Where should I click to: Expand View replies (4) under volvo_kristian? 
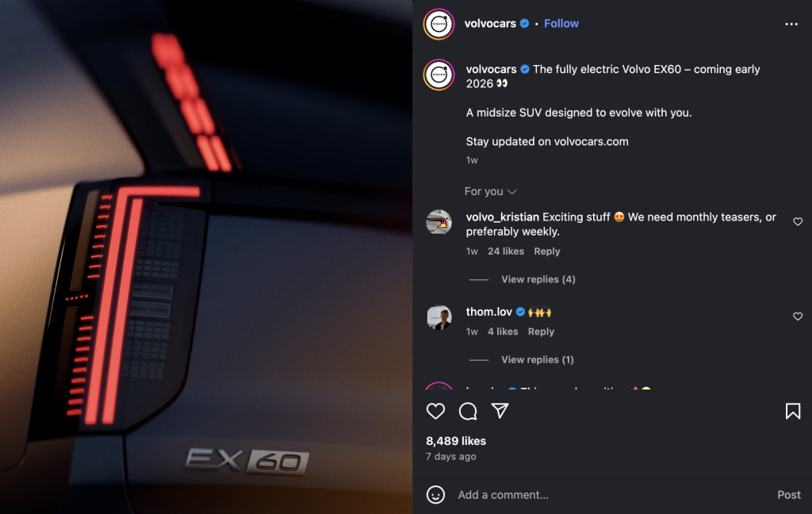(x=538, y=279)
